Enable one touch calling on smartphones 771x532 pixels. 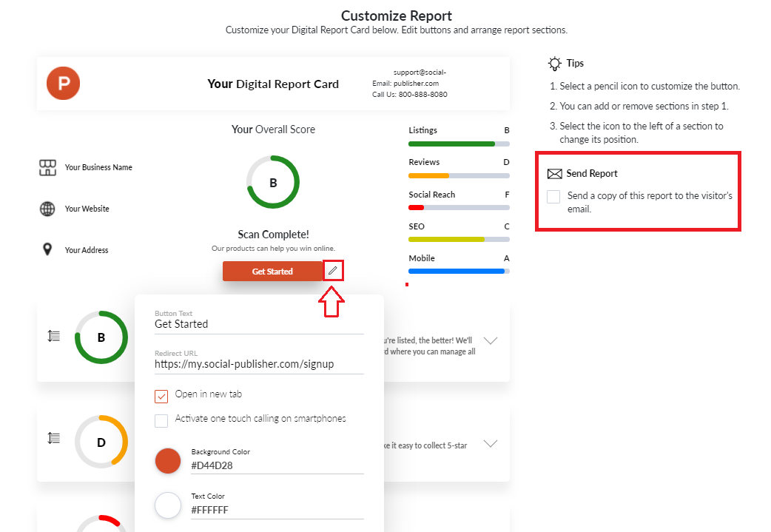coord(161,420)
